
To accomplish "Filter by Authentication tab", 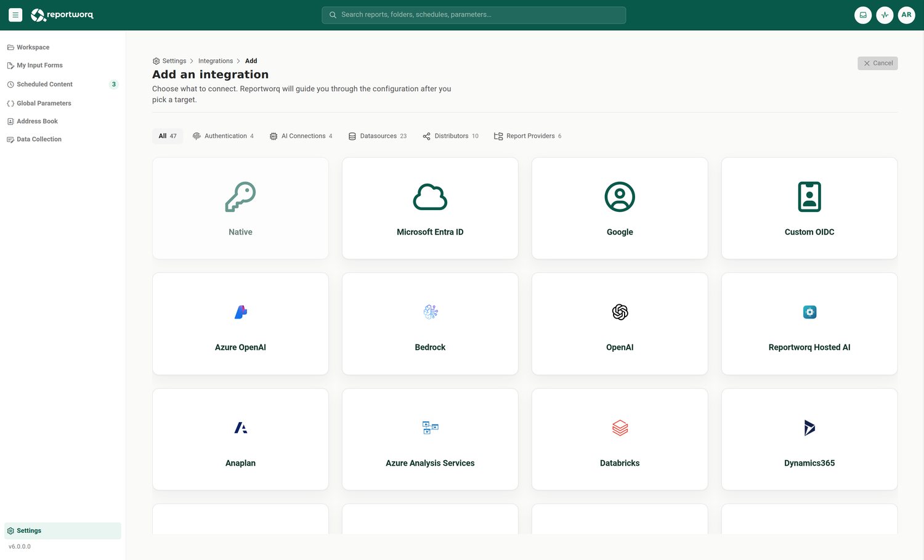I will click(x=223, y=136).
